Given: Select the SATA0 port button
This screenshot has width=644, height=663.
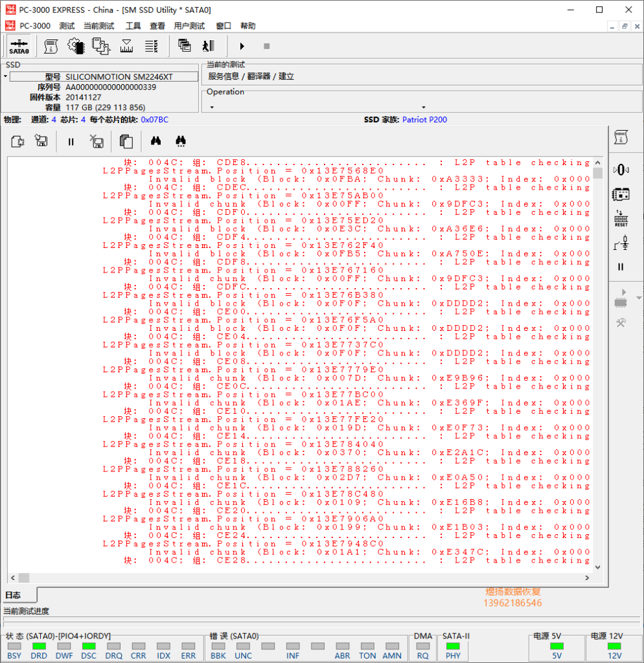Looking at the screenshot, I should point(19,46).
